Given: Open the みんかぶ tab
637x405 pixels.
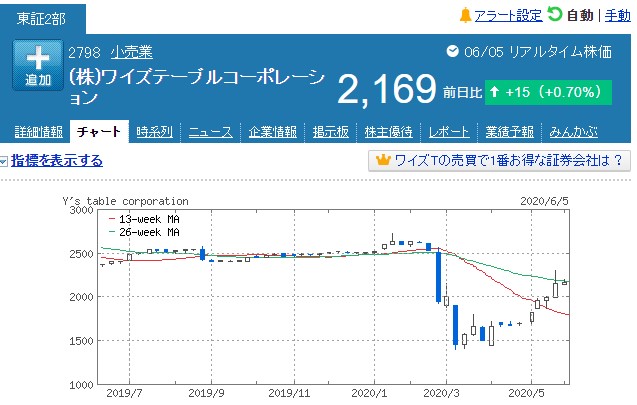Looking at the screenshot, I should 573,132.
